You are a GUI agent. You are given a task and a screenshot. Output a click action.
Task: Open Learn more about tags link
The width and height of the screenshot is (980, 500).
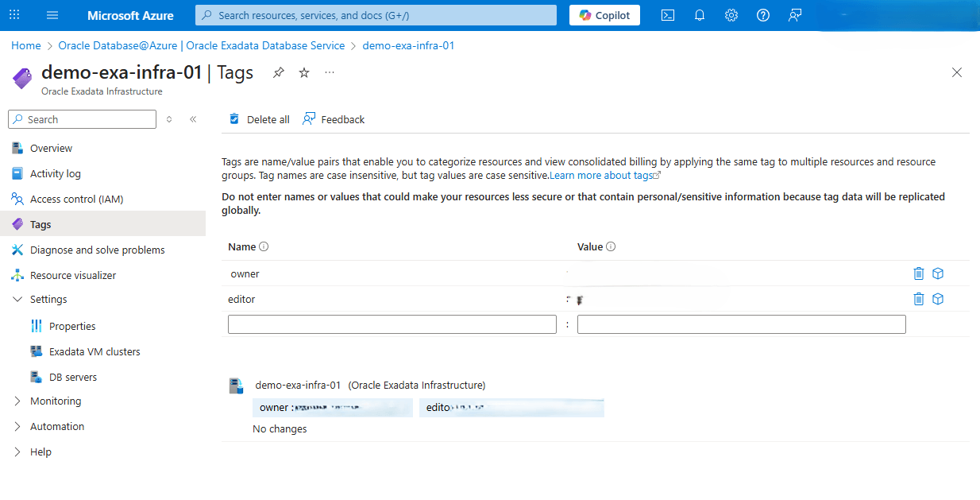tap(605, 175)
